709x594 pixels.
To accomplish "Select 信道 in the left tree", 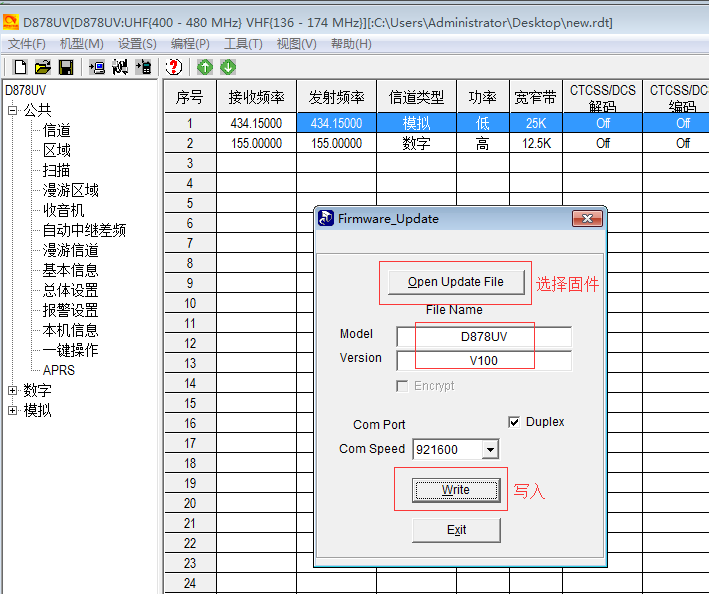I will click(57, 130).
